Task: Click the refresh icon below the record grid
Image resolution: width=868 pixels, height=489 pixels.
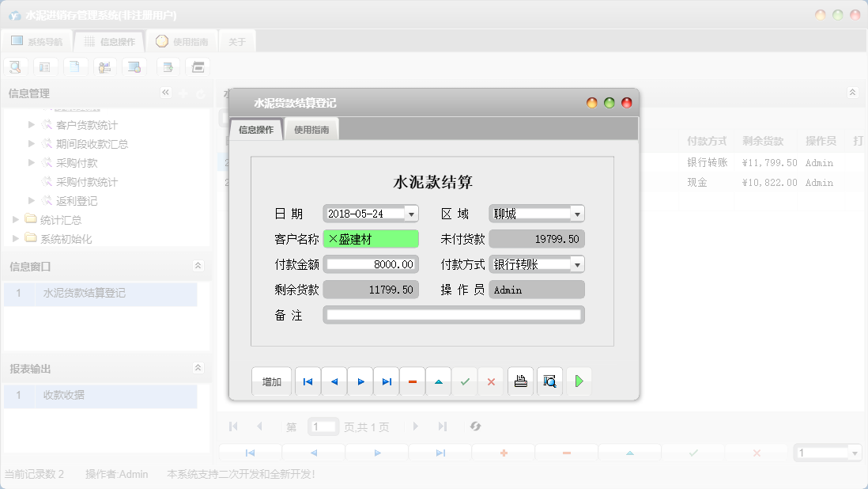Action: pos(475,426)
